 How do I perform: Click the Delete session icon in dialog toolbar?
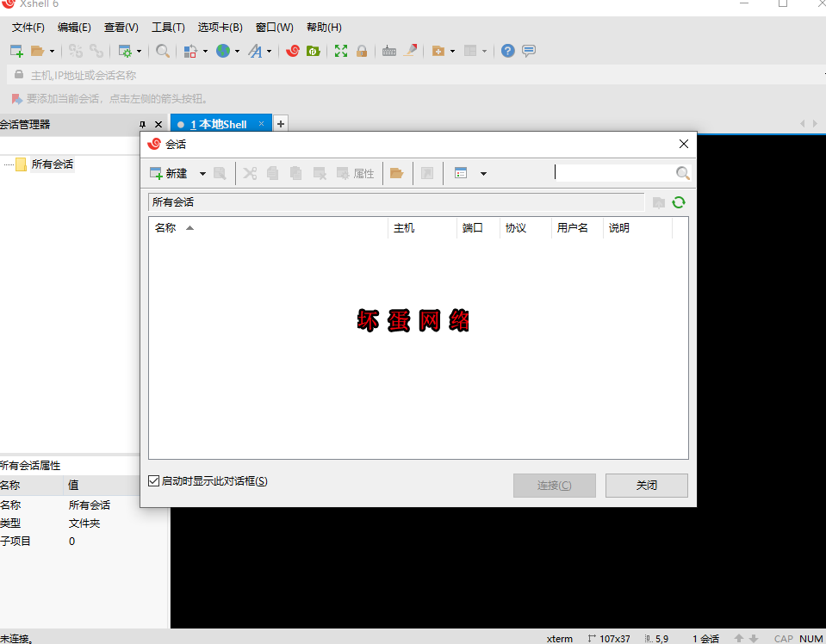point(320,173)
